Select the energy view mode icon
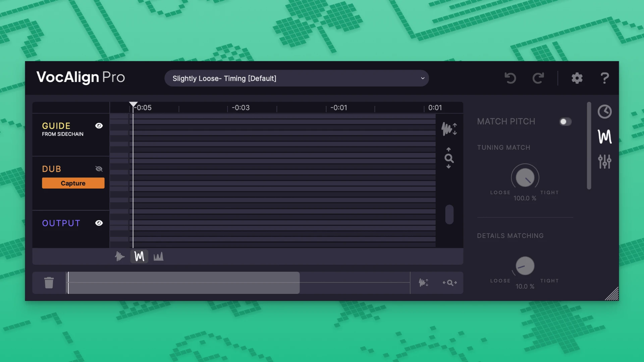 (158, 256)
